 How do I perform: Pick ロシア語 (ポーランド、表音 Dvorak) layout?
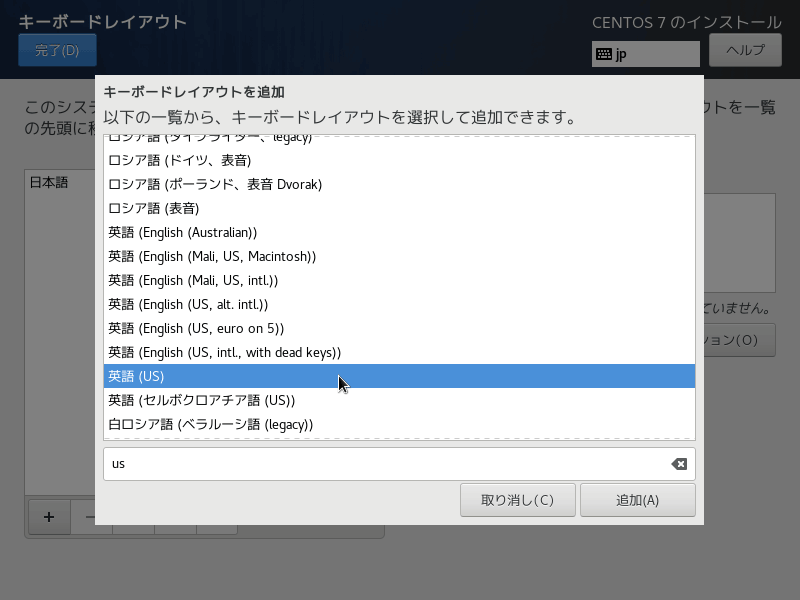[215, 184]
